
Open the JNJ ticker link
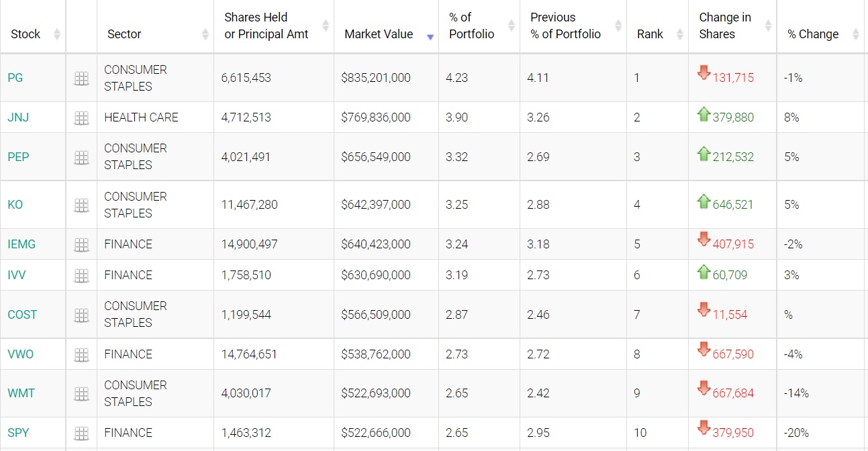[x=18, y=117]
